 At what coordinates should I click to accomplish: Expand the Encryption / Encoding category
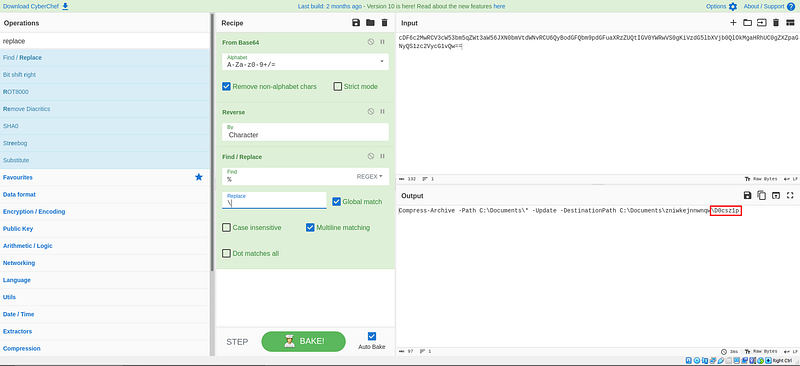pyautogui.click(x=105, y=211)
